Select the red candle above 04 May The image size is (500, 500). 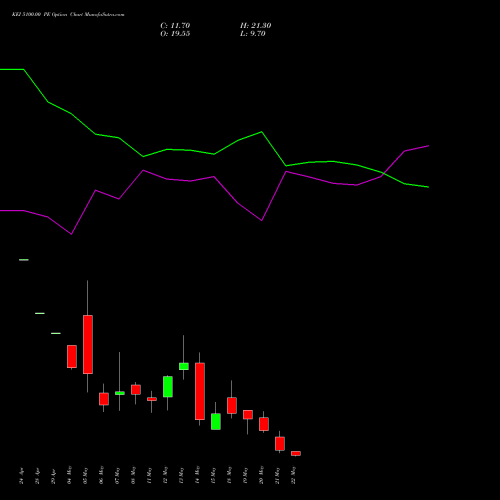(x=72, y=357)
